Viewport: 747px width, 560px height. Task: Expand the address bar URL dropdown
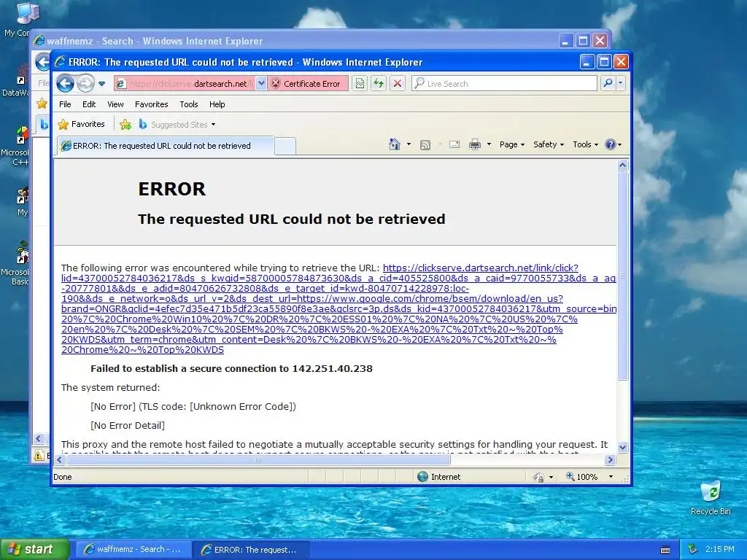click(x=261, y=83)
